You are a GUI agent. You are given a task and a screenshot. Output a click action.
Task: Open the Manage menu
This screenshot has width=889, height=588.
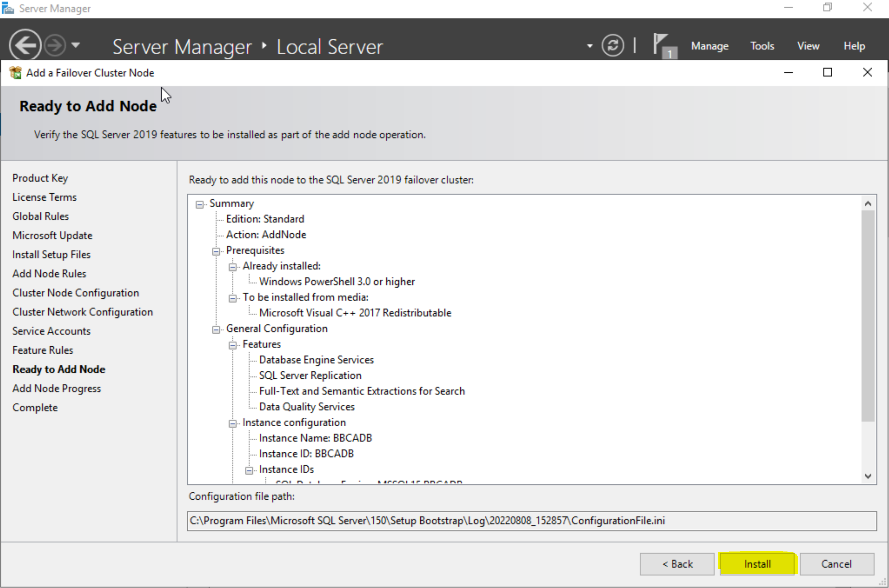pyautogui.click(x=710, y=46)
